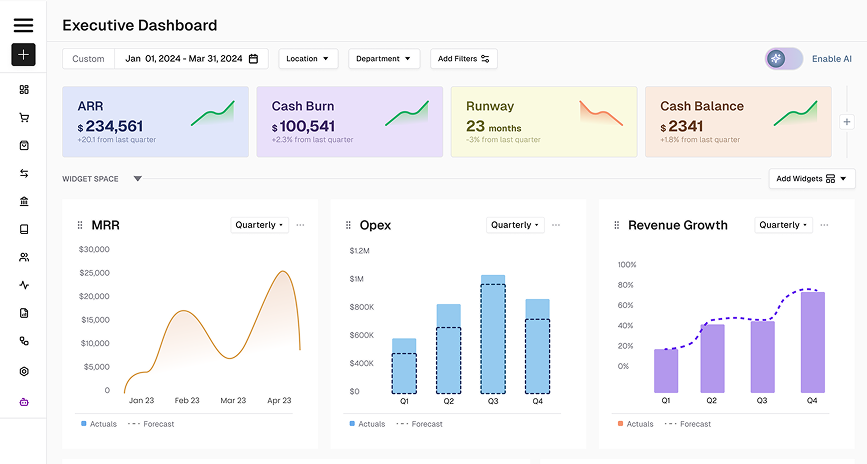Open the hamburger menu in sidebar
867x464 pixels.
click(x=23, y=26)
